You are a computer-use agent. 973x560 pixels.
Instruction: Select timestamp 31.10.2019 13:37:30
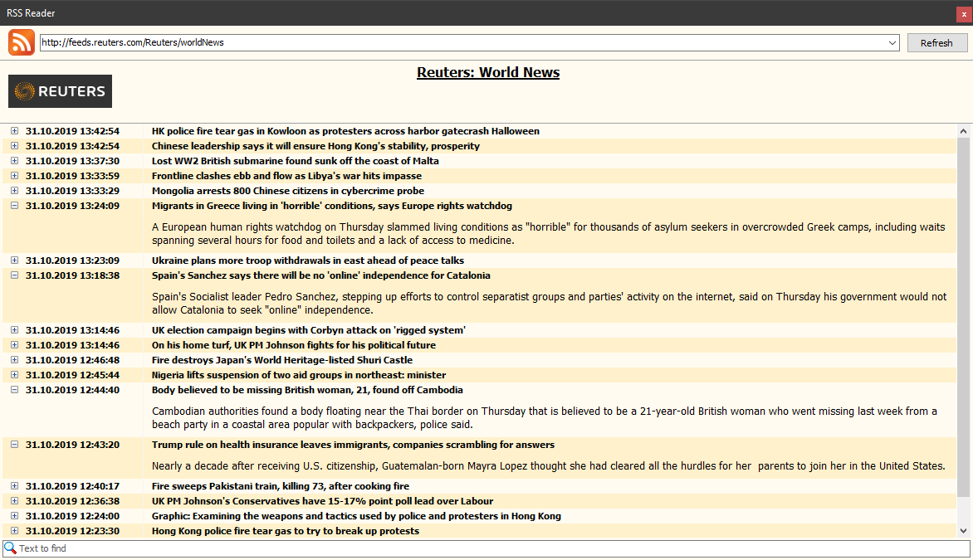[72, 161]
